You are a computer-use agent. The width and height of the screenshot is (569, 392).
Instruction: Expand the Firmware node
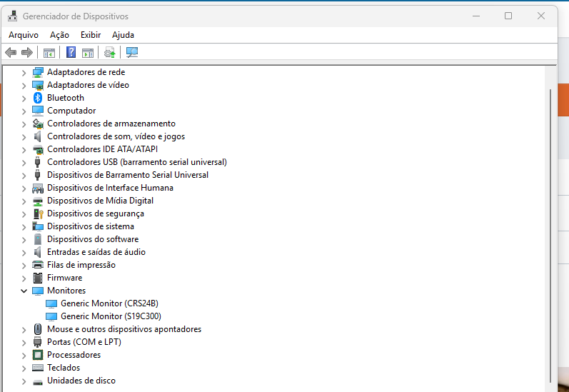[x=24, y=278]
